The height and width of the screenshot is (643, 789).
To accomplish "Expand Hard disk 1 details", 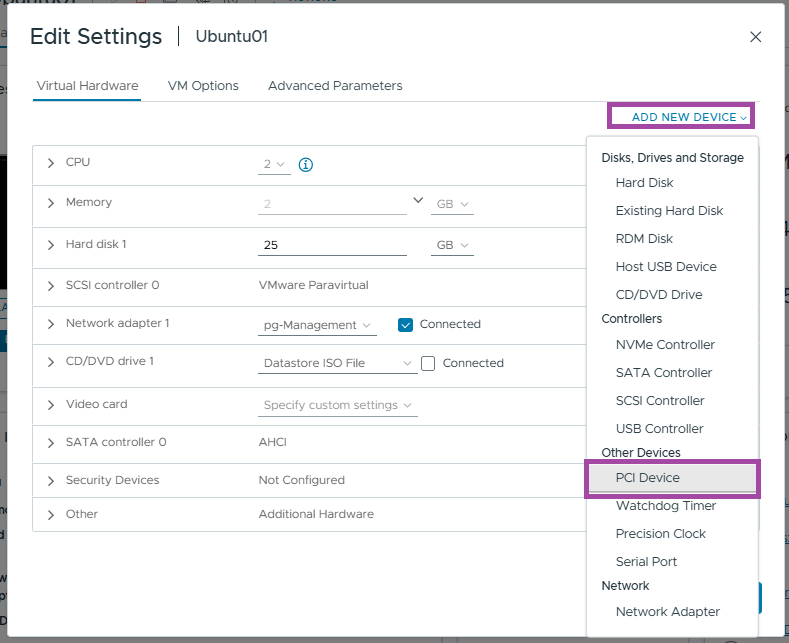I will pyautogui.click(x=51, y=245).
